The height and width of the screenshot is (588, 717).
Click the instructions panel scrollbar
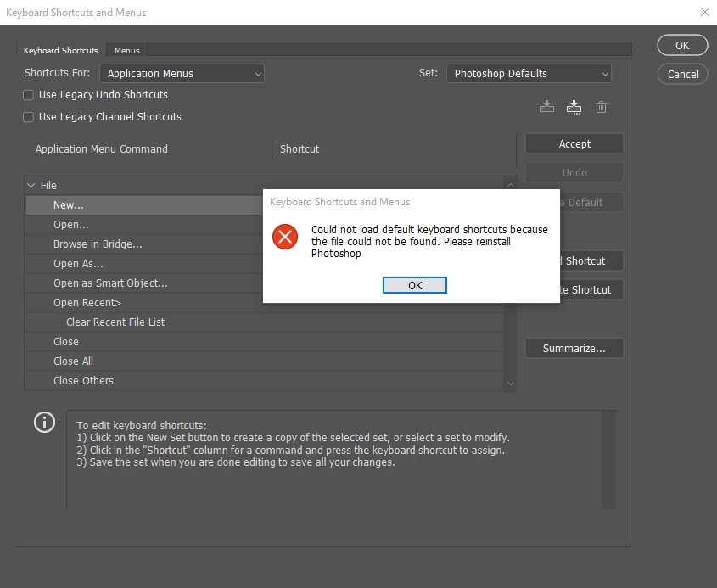tap(609, 460)
